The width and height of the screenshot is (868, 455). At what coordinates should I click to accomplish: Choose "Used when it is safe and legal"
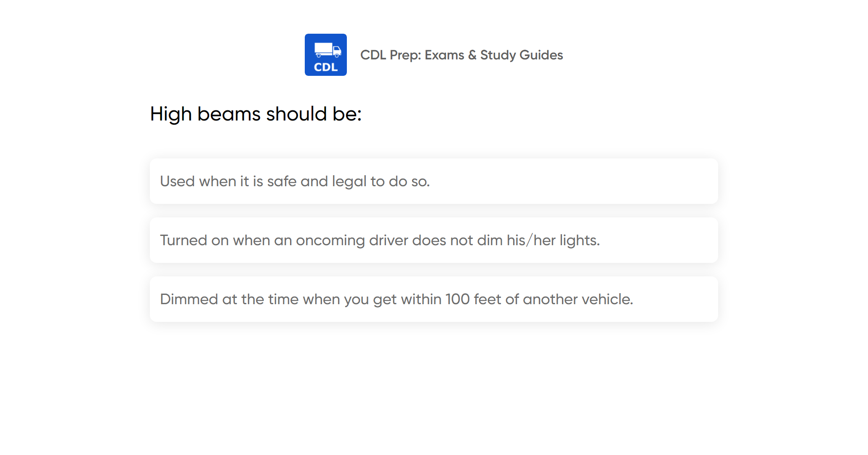click(x=295, y=181)
